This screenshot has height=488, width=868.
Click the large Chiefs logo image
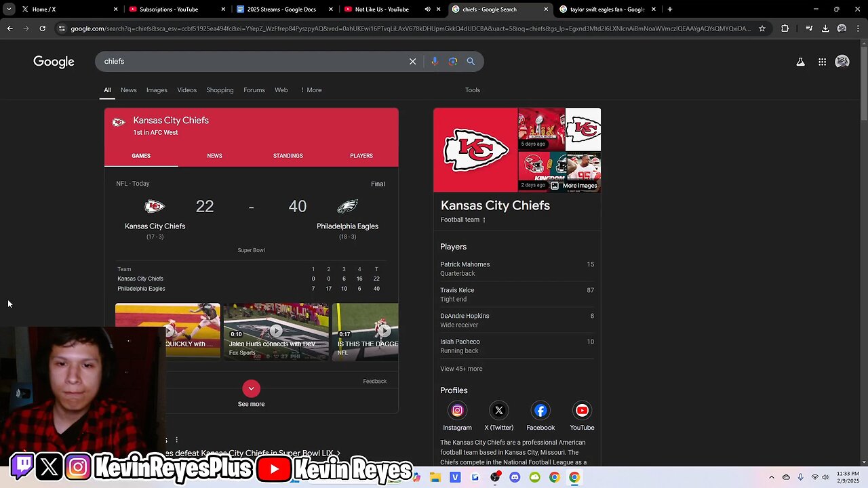pos(475,150)
